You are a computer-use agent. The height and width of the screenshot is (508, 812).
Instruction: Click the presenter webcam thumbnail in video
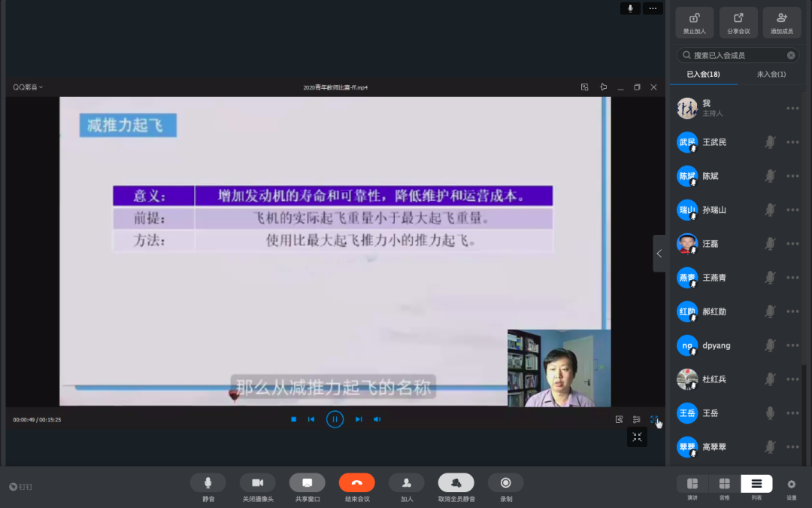pyautogui.click(x=559, y=368)
